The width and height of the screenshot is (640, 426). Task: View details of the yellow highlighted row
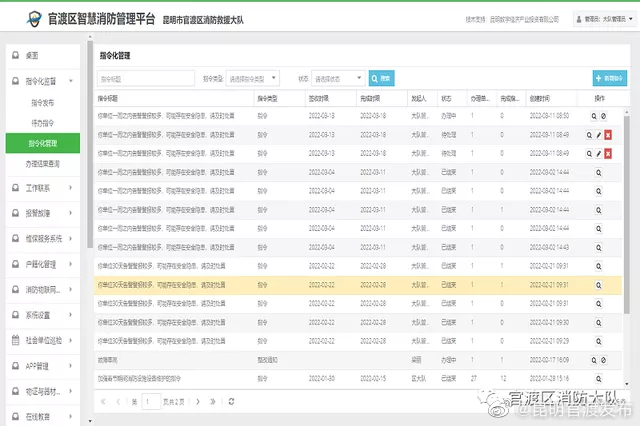[598, 285]
